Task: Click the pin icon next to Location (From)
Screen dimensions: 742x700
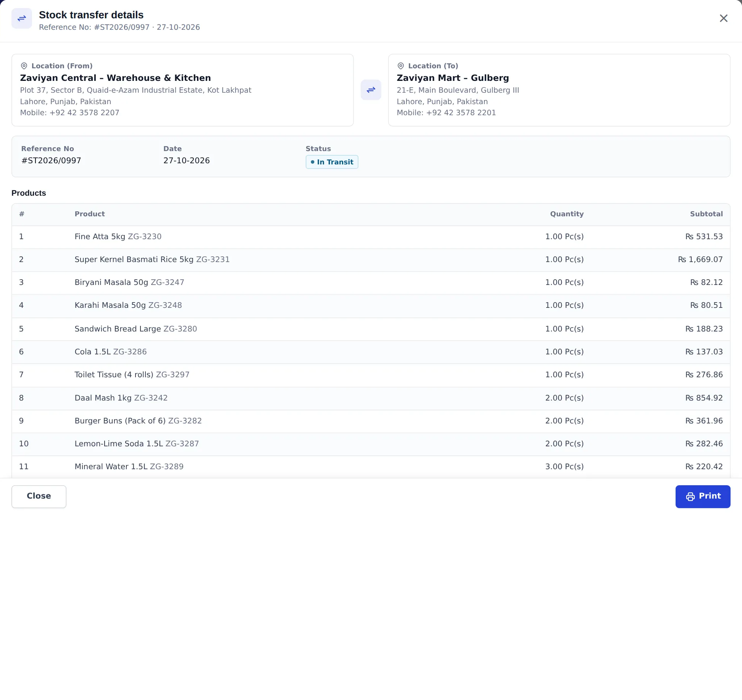Action: 24,66
